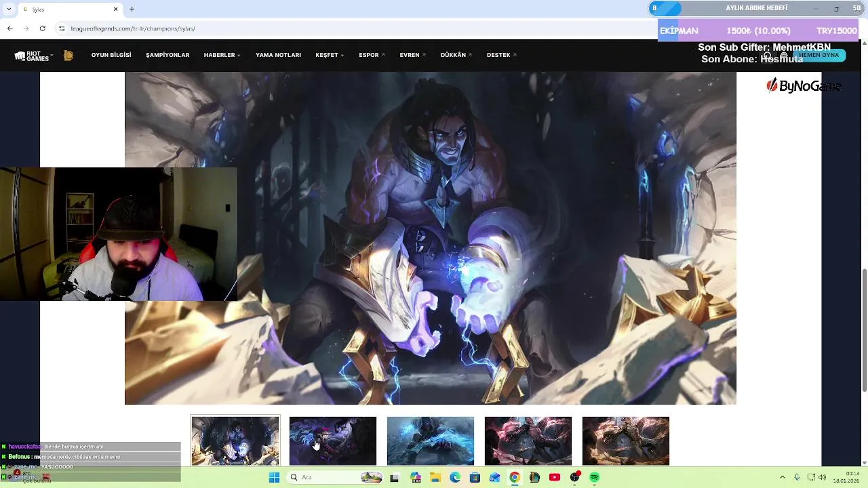Click the page vertical scrollbar thumb

pyautogui.click(x=864, y=329)
